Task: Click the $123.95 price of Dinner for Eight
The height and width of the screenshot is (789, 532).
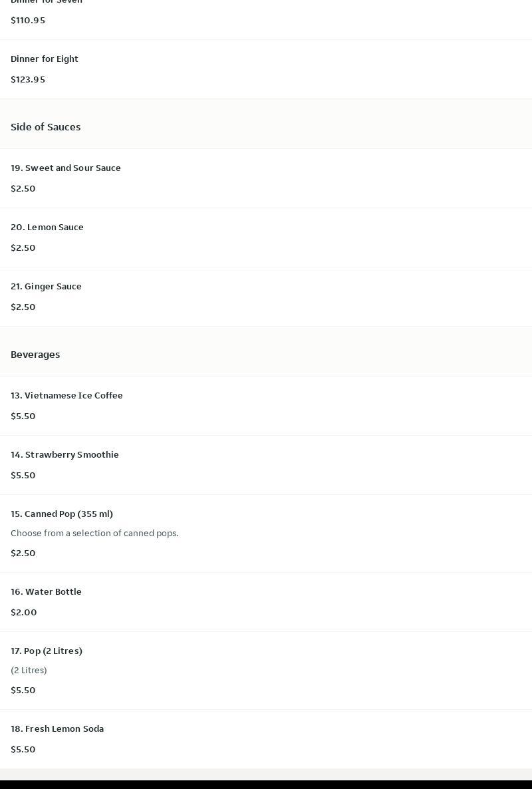Action: [28, 80]
